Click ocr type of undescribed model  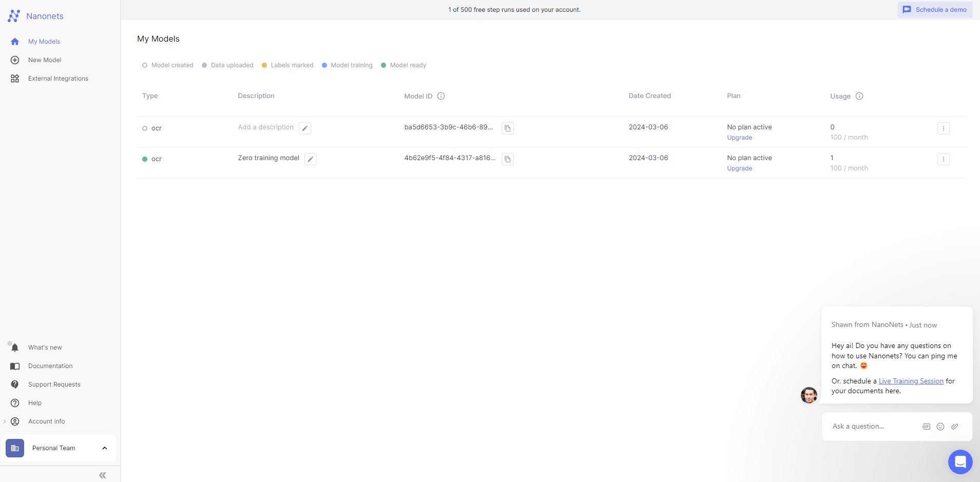click(x=156, y=128)
